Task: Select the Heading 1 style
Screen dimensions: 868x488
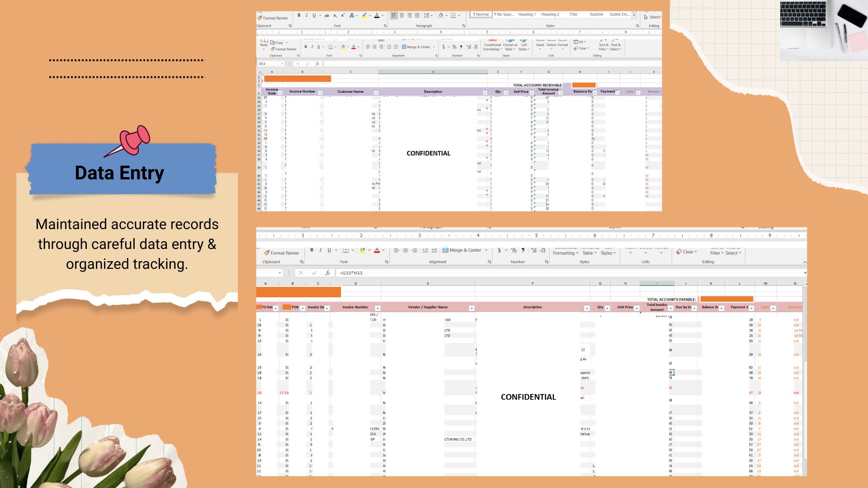Action: [x=527, y=14]
